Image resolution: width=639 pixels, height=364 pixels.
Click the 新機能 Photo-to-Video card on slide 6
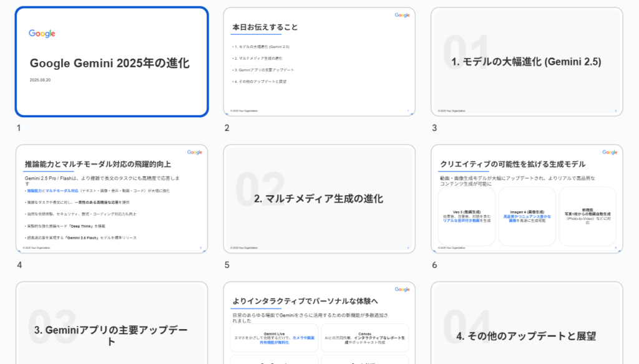pos(587,216)
